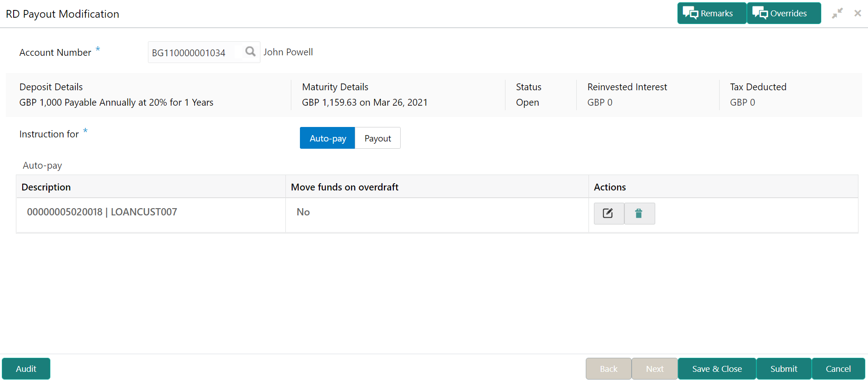
Task: Click the Auto-pay section heading above table
Action: point(42,166)
